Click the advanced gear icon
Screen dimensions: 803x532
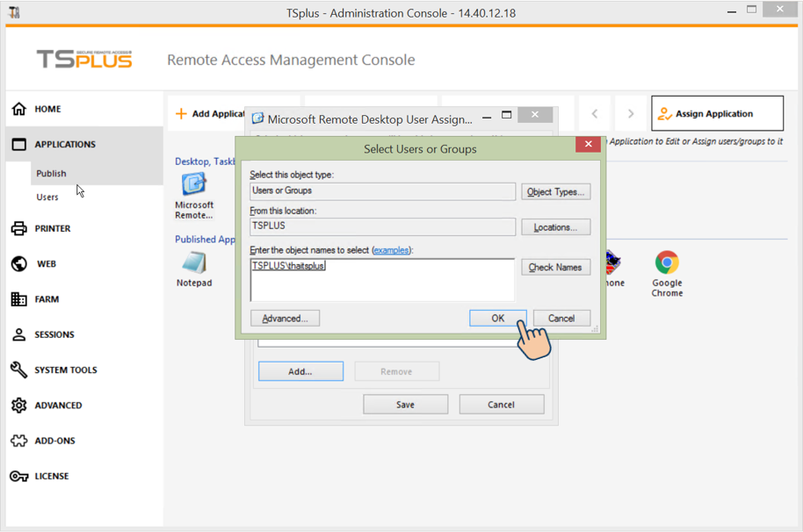click(x=19, y=405)
